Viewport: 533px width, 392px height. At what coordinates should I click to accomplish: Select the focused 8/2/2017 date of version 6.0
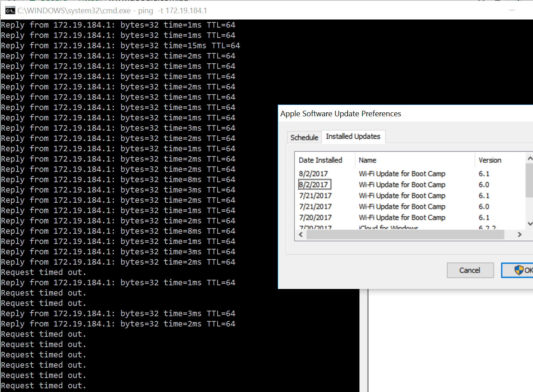[315, 185]
